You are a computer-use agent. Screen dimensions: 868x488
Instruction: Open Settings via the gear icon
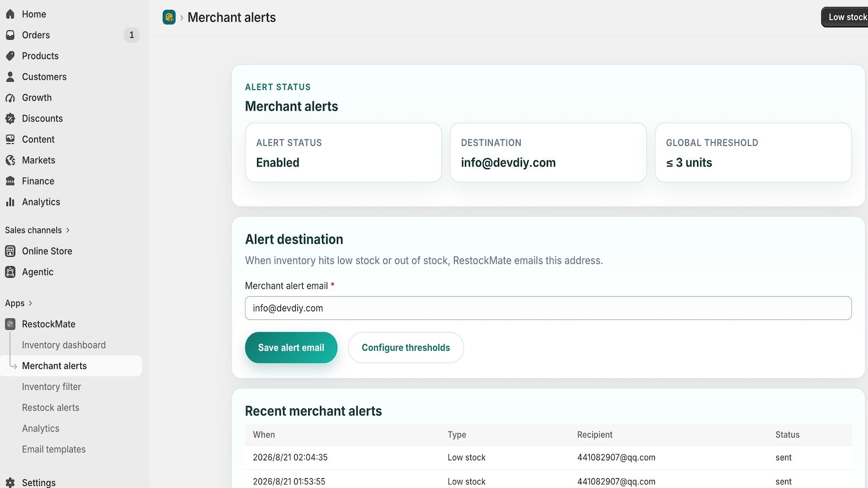coord(10,483)
